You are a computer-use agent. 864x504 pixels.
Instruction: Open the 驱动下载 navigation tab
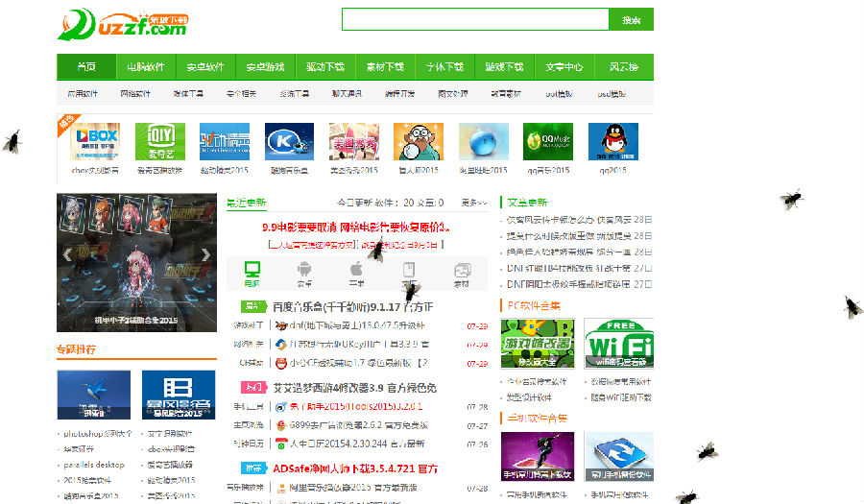click(x=325, y=66)
